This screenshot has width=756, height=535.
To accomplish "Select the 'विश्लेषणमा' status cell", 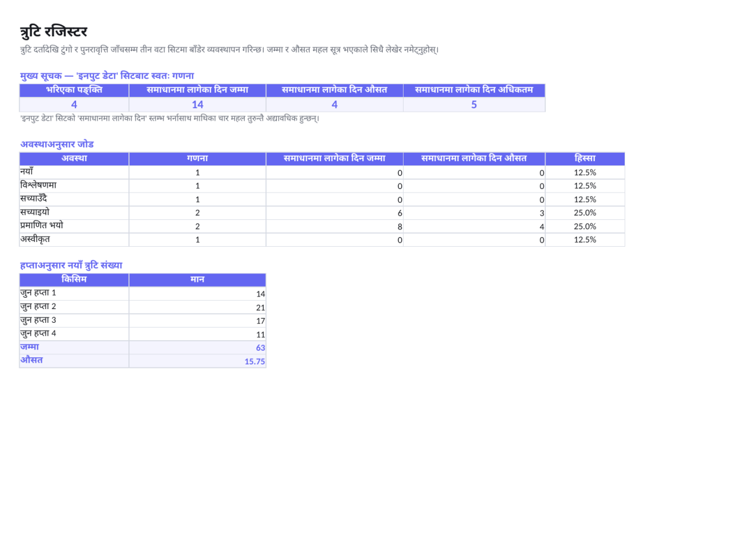I will pyautogui.click(x=74, y=185).
